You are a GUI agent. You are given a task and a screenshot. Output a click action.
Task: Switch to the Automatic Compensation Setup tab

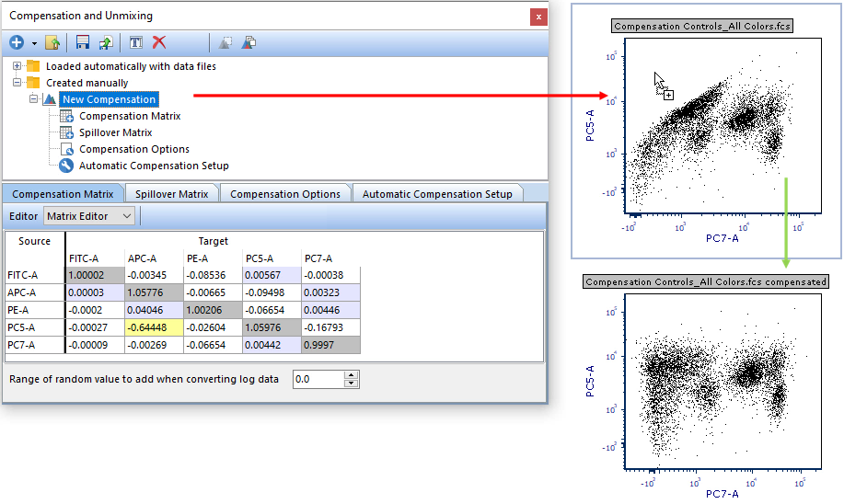tap(437, 194)
